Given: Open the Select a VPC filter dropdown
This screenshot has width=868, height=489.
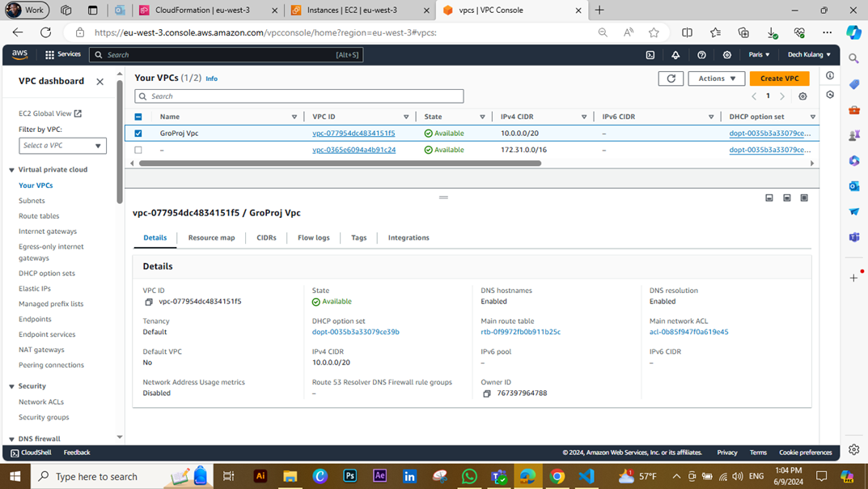Looking at the screenshot, I should 62,146.
